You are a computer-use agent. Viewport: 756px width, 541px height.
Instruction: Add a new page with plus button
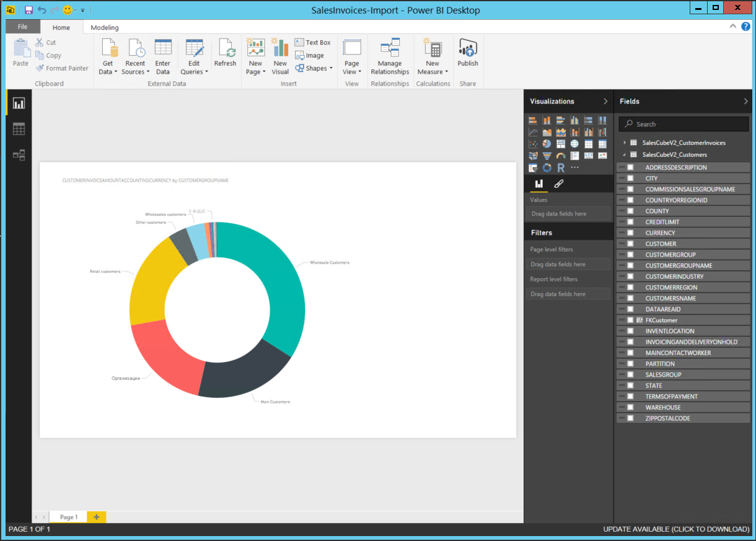click(x=96, y=517)
